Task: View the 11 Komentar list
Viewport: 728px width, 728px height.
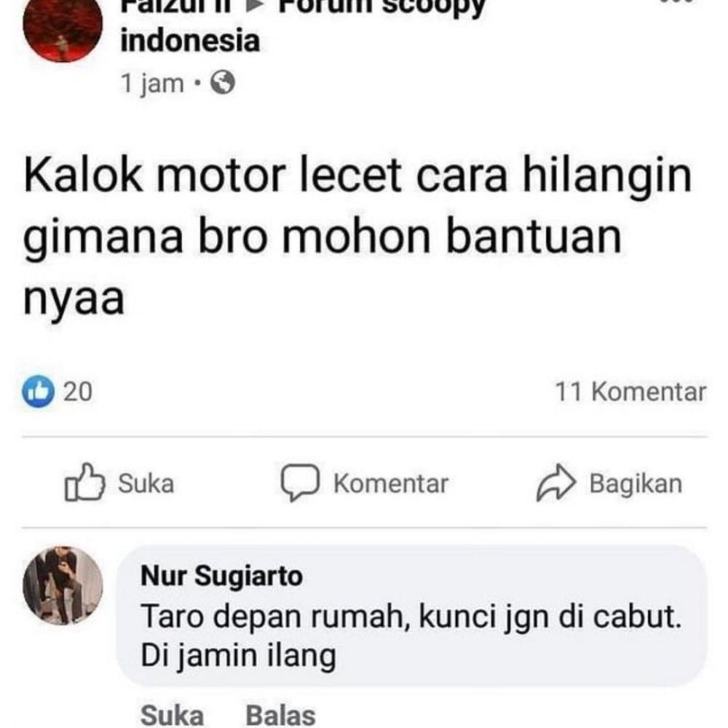Action: click(630, 392)
